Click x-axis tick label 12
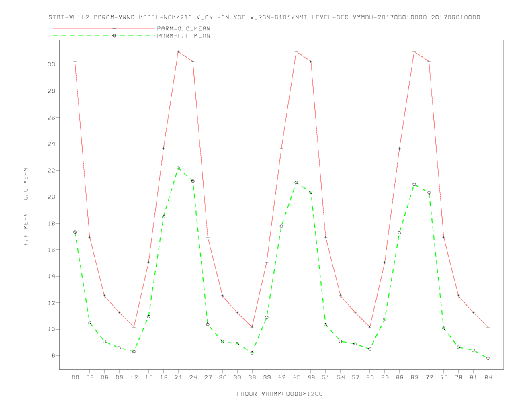532x411 pixels. pos(134,377)
